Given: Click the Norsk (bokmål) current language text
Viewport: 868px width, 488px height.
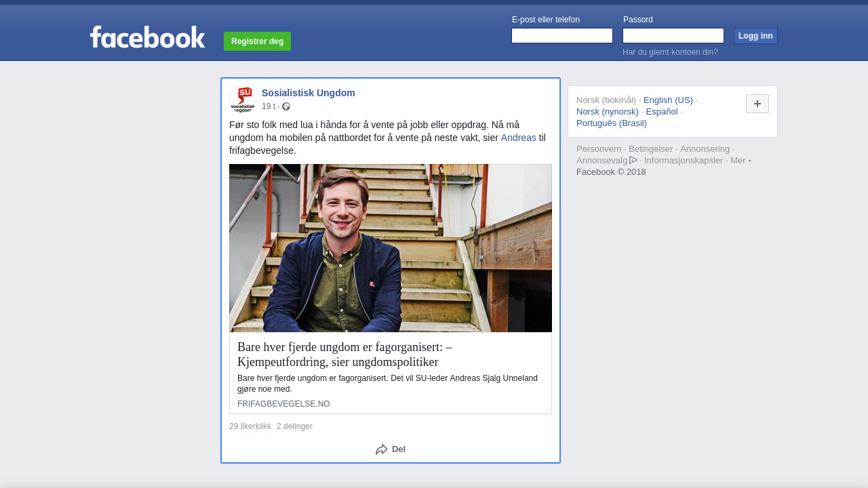Looking at the screenshot, I should pyautogui.click(x=606, y=100).
